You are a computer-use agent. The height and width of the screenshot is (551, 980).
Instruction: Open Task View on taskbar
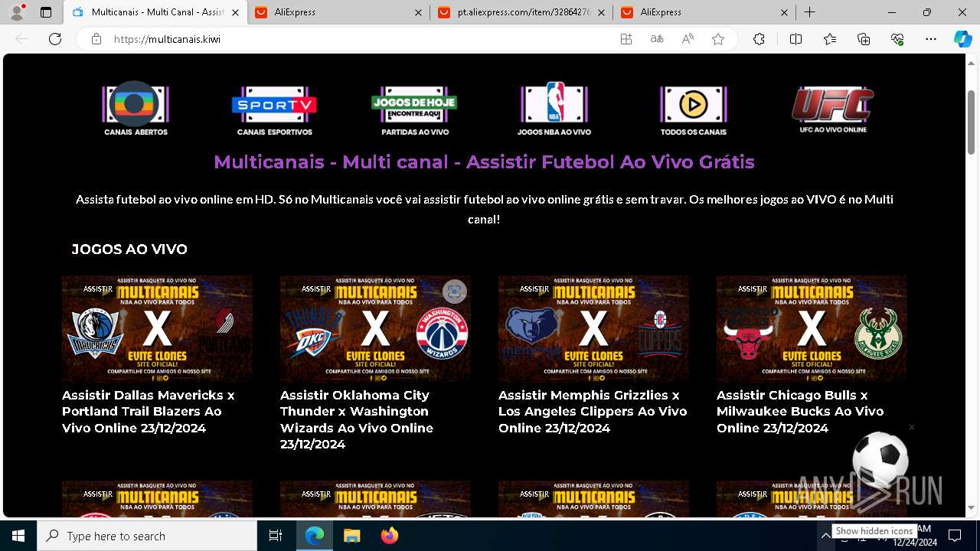pyautogui.click(x=276, y=536)
